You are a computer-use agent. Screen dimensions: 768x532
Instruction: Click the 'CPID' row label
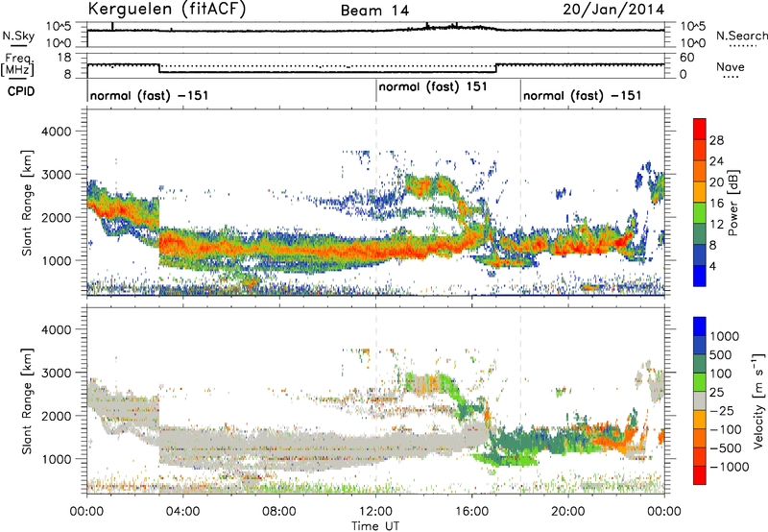pyautogui.click(x=21, y=91)
